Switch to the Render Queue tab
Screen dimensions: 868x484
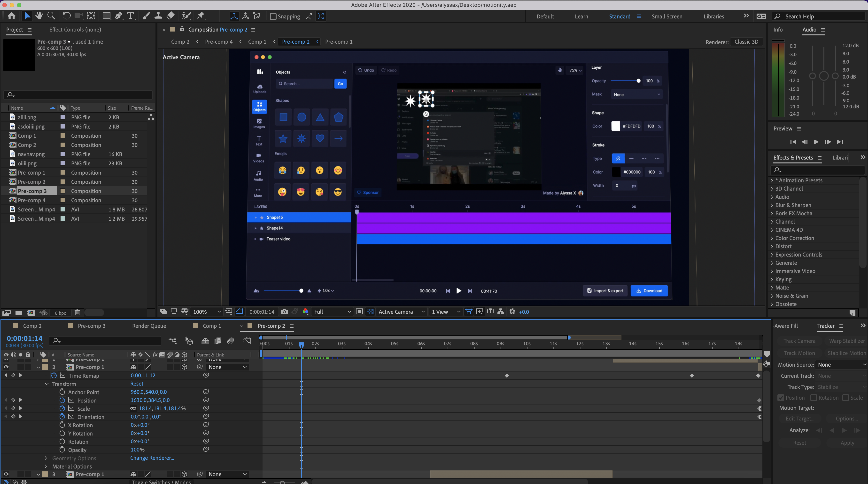149,326
